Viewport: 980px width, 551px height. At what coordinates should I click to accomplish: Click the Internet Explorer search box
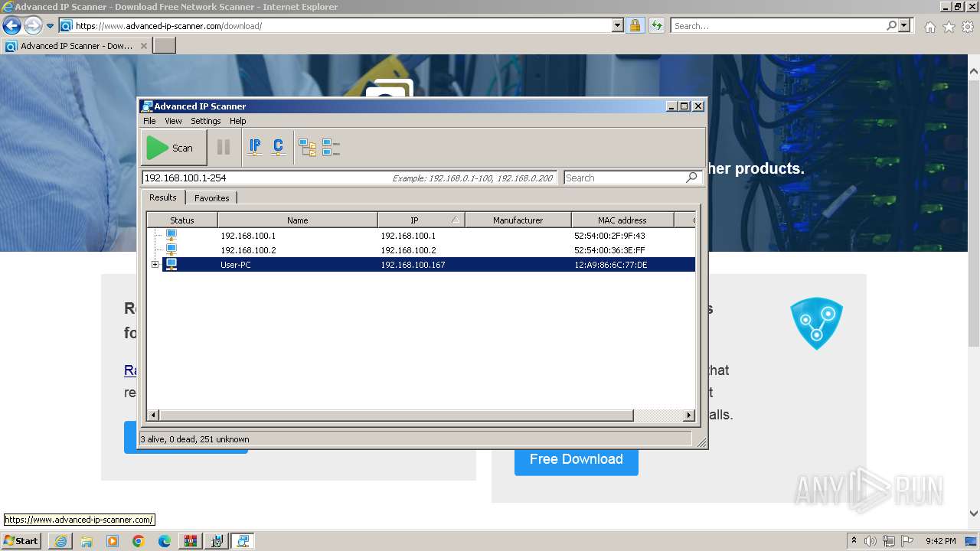click(778, 26)
